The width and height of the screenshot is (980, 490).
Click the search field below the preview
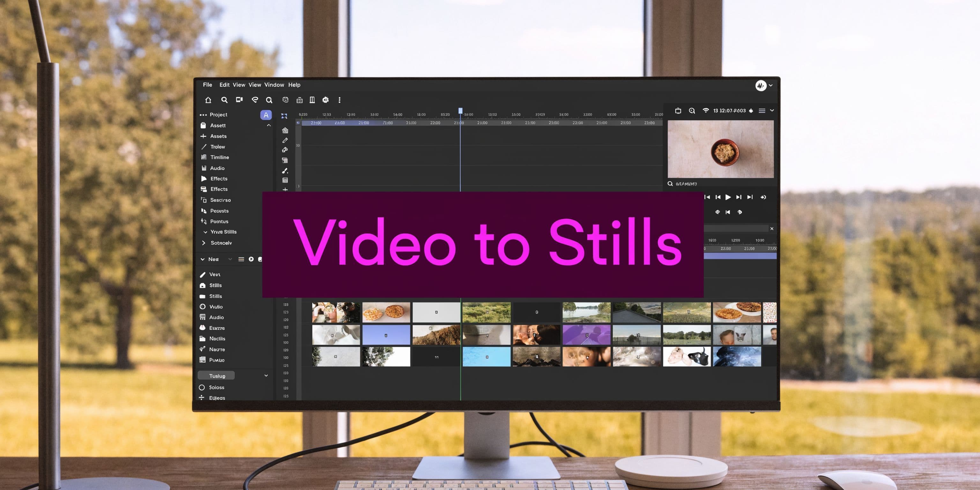720,184
